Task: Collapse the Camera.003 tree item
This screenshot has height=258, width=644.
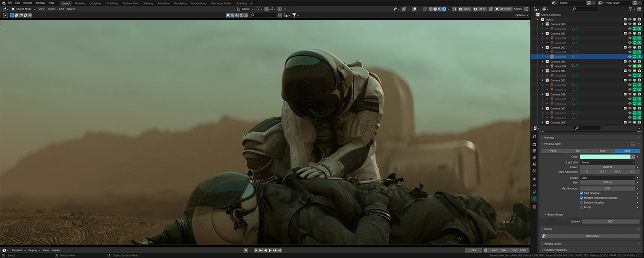Action: pos(543,61)
